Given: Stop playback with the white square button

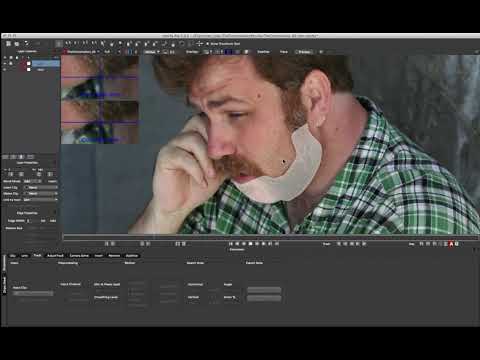Looking at the screenshot, I should pos(251,244).
